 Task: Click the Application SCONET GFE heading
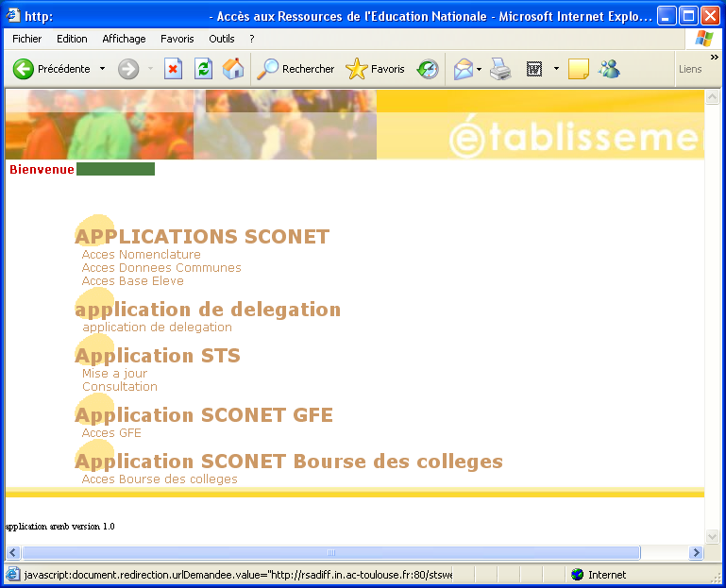[204, 415]
